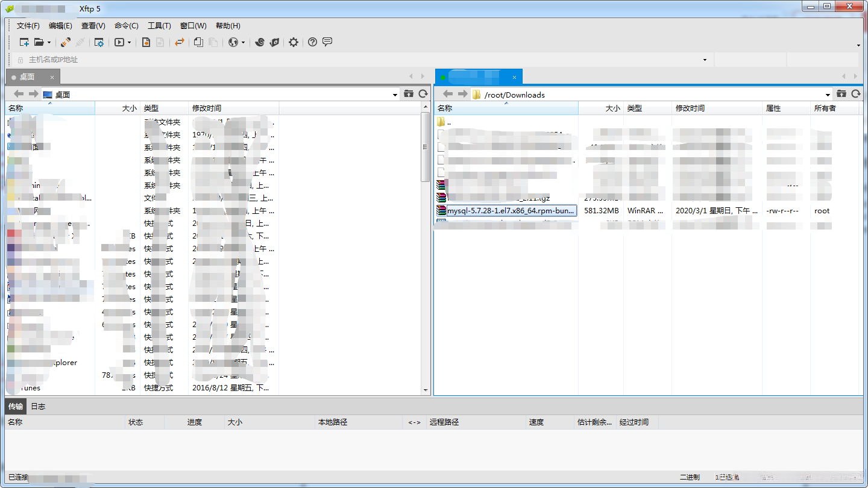Image resolution: width=868 pixels, height=488 pixels.
Task: Go to parent folder in remote pane
Action: pyautogui.click(x=841, y=94)
